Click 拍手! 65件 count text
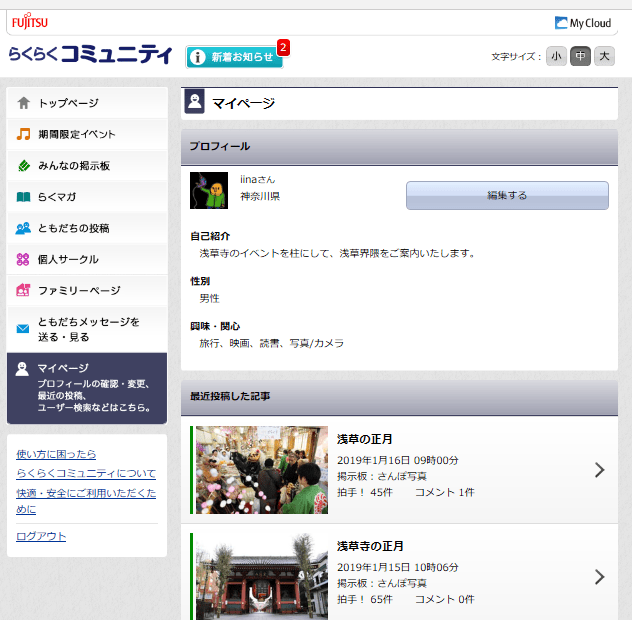Image resolution: width=633 pixels, height=620 pixels. click(365, 599)
